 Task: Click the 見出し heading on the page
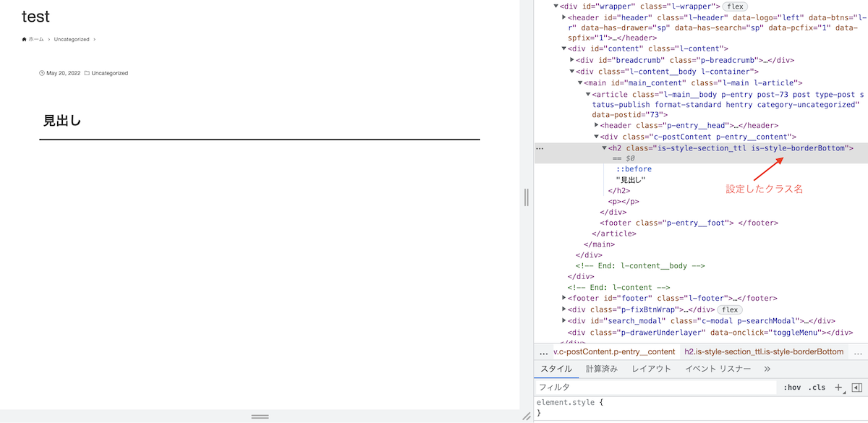click(62, 121)
